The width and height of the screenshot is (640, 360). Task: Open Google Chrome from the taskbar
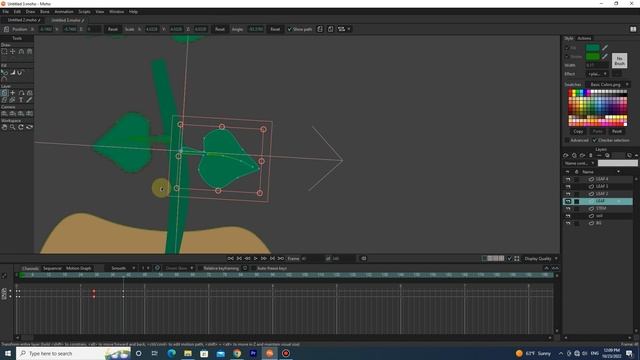(237, 353)
